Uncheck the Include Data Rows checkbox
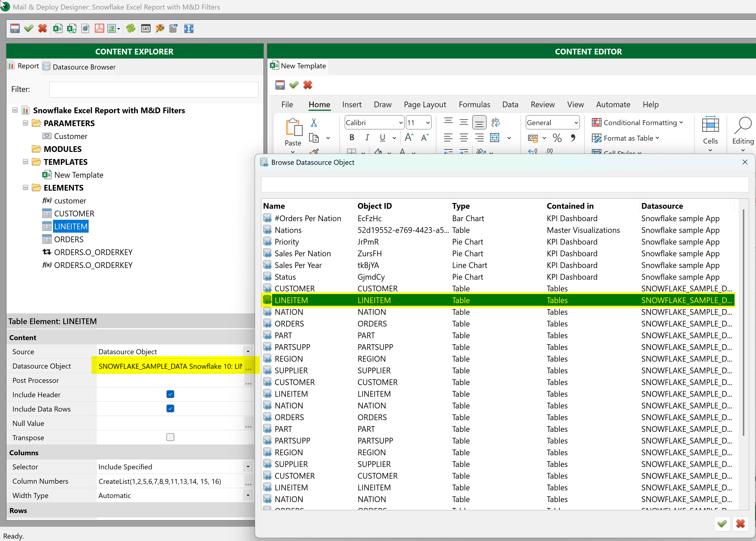 pos(170,409)
